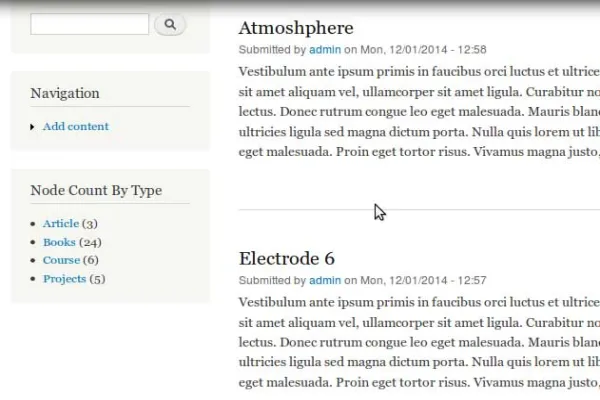
Task: Focus the search text field
Action: click(x=90, y=24)
